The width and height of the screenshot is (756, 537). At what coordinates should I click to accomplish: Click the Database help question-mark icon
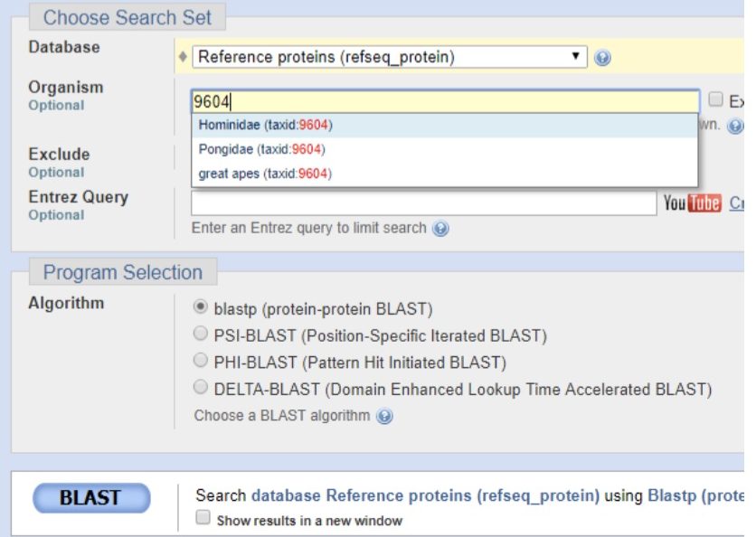click(x=602, y=58)
